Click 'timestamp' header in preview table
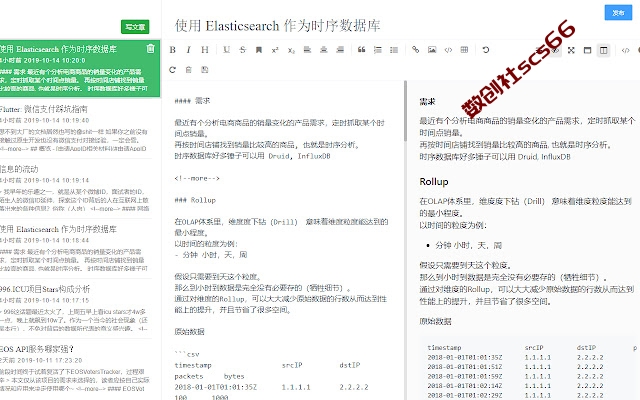Viewport: 640px width, 400px height. 444,348
